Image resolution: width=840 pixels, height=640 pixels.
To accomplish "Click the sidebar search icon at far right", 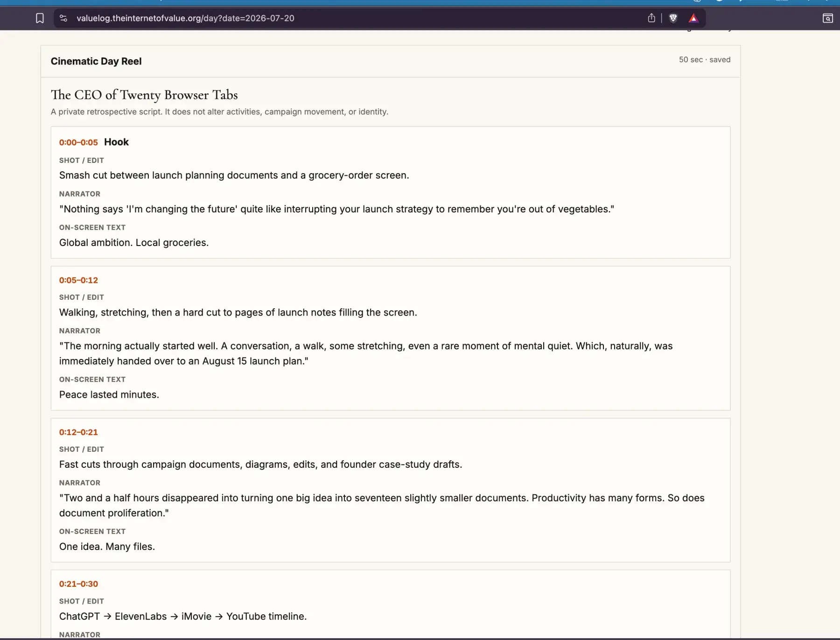I will [x=827, y=18].
